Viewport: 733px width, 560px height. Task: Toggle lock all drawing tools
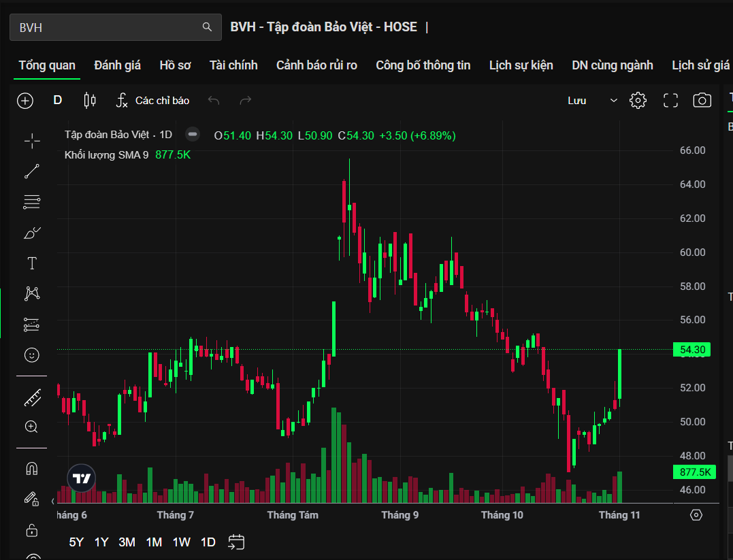(x=32, y=530)
